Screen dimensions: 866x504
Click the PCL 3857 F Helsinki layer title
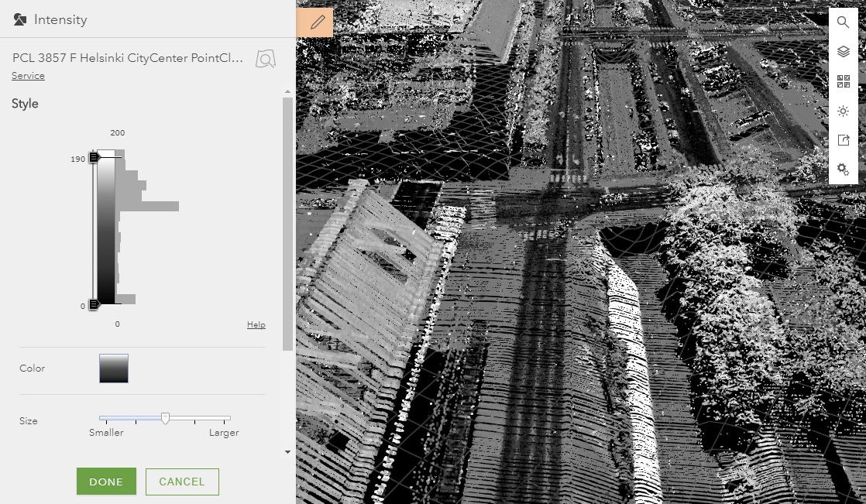[x=128, y=58]
